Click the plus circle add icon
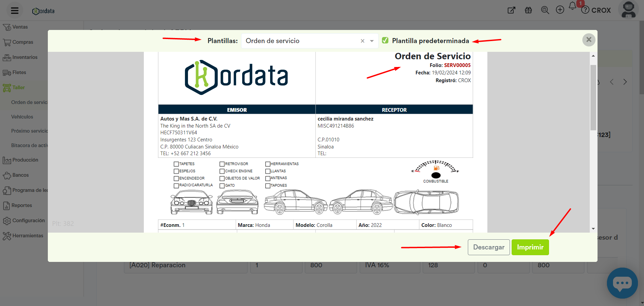 coord(560,10)
